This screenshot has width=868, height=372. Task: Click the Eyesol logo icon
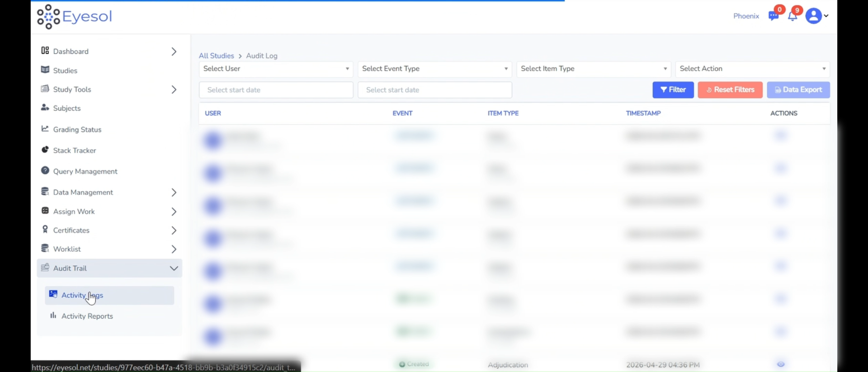[48, 17]
